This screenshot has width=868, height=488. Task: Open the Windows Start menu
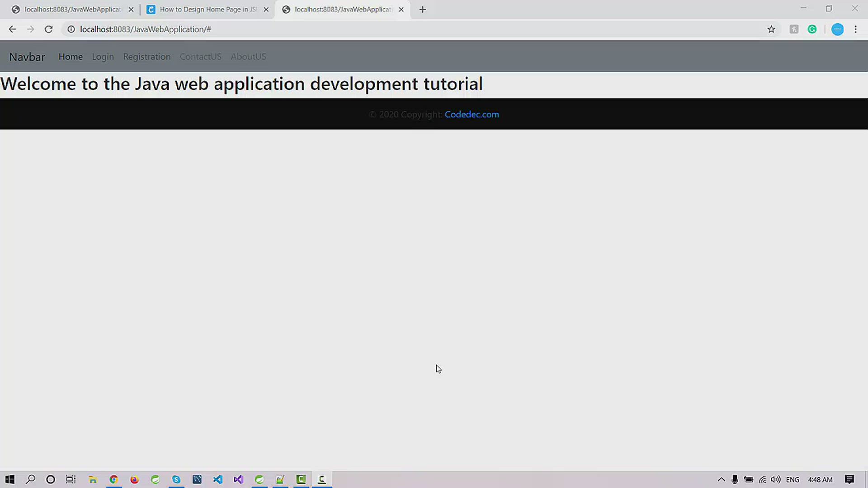click(10, 479)
